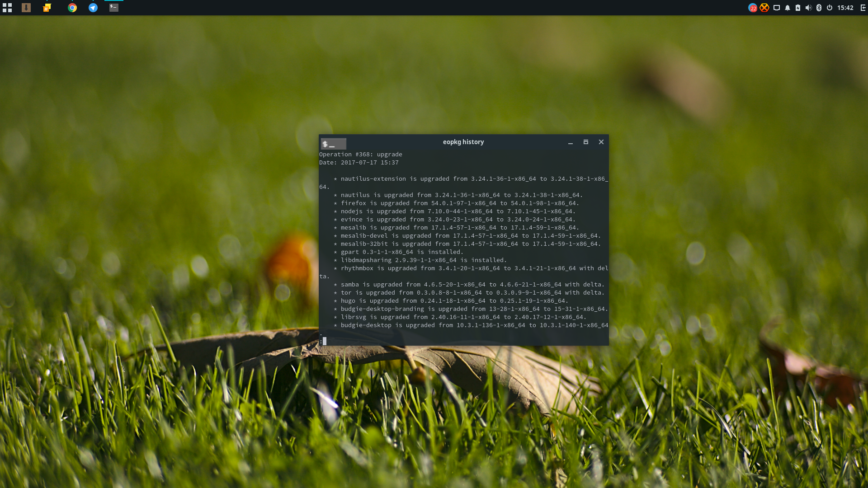This screenshot has height=488, width=868.
Task: Check the battery status indicator
Action: point(798,8)
